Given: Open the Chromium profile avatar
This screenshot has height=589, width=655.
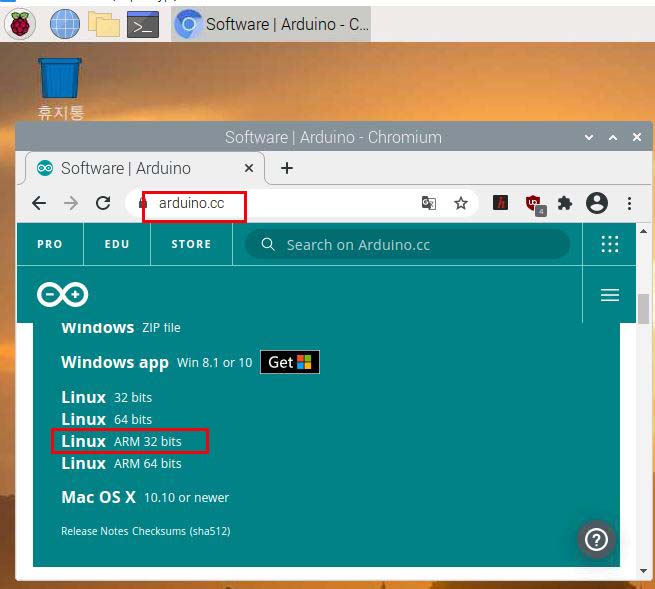Looking at the screenshot, I should coord(597,203).
